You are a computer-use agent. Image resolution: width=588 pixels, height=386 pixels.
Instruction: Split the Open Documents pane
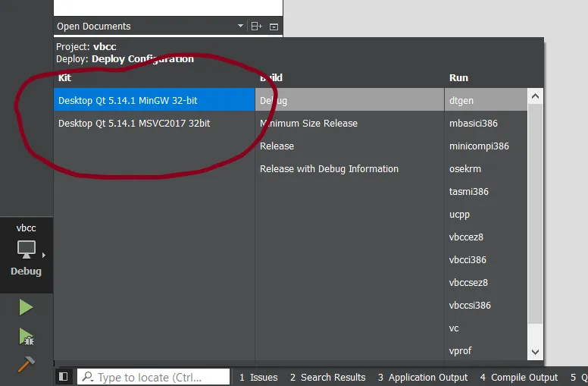click(x=257, y=27)
